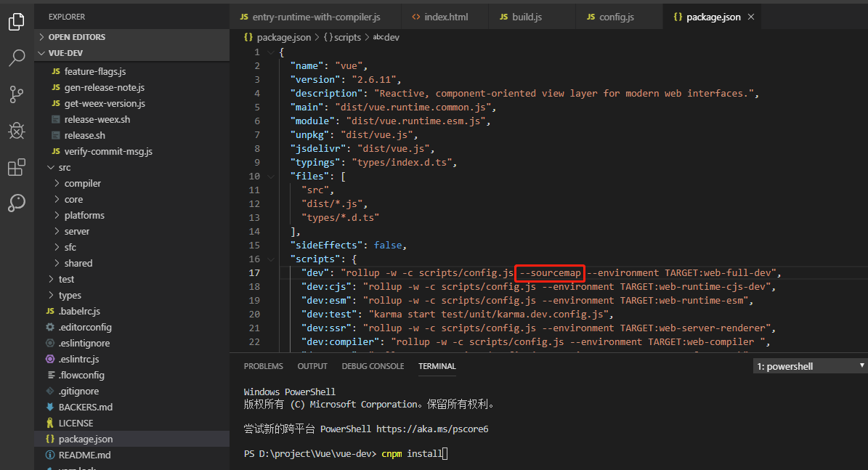The height and width of the screenshot is (470, 868).
Task: Open the PROBLEMS panel tab
Action: [264, 366]
